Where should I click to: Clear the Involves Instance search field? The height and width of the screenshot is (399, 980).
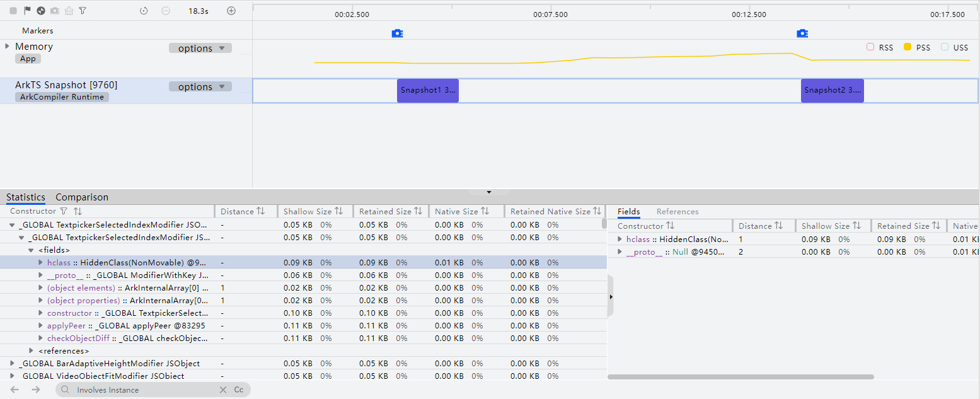(x=222, y=390)
